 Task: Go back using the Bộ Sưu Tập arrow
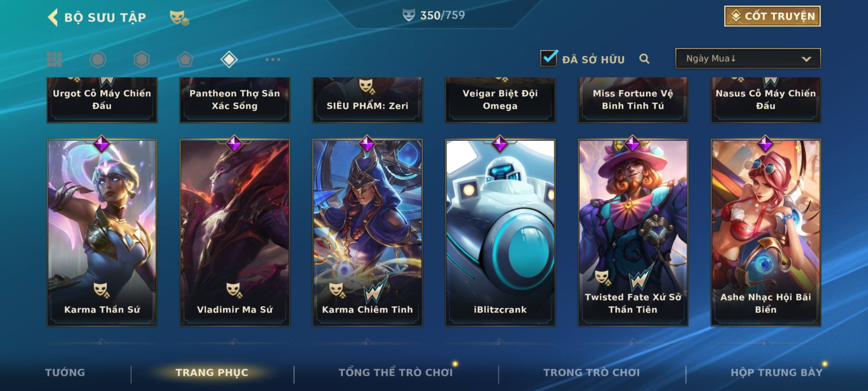click(x=53, y=17)
